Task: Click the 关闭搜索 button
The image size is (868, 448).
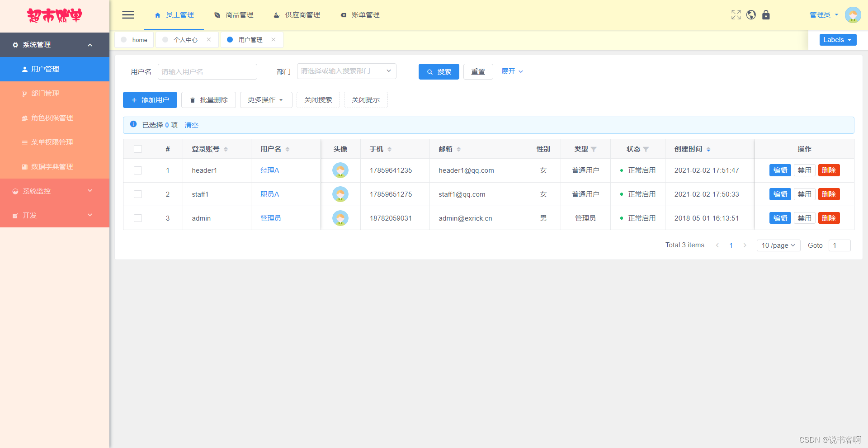Action: [x=318, y=100]
